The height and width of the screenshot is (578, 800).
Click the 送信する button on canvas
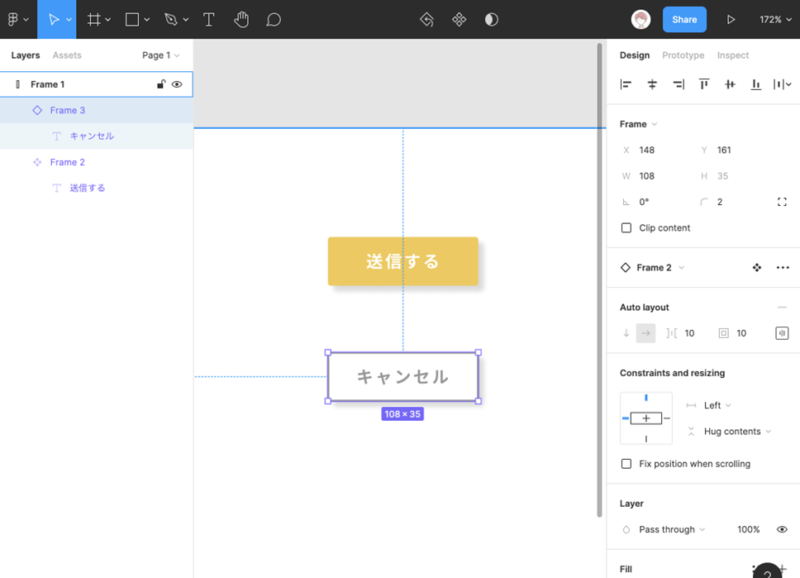[x=402, y=261]
